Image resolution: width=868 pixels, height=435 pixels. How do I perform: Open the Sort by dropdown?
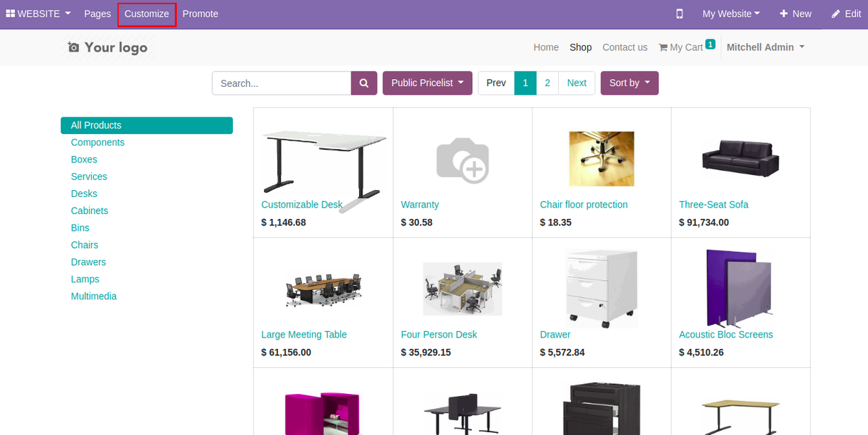629,83
